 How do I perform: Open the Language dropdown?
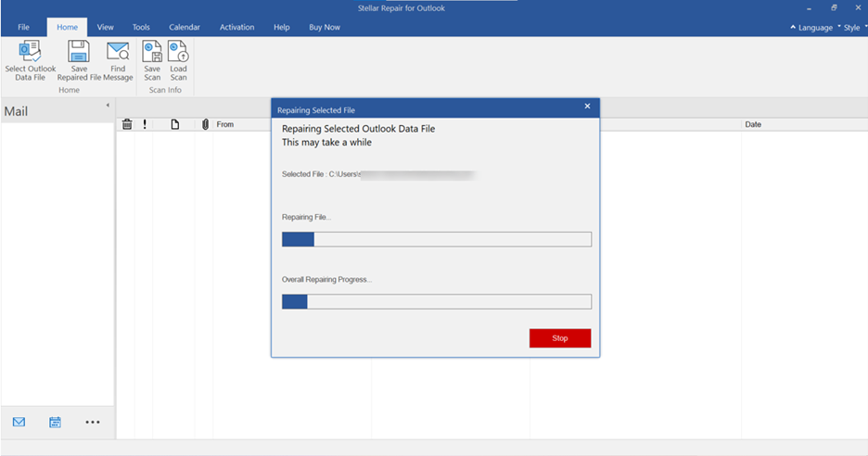(x=811, y=28)
